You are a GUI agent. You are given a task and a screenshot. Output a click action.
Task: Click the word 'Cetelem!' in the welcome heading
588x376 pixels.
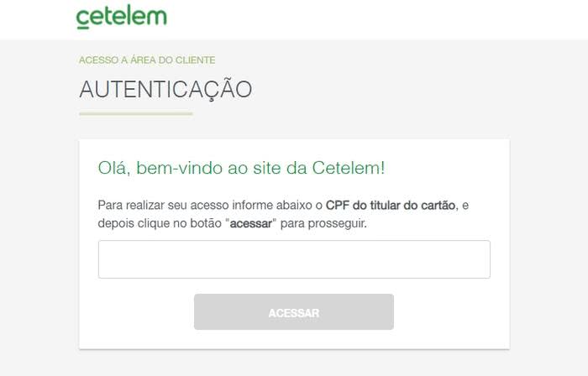click(x=349, y=168)
